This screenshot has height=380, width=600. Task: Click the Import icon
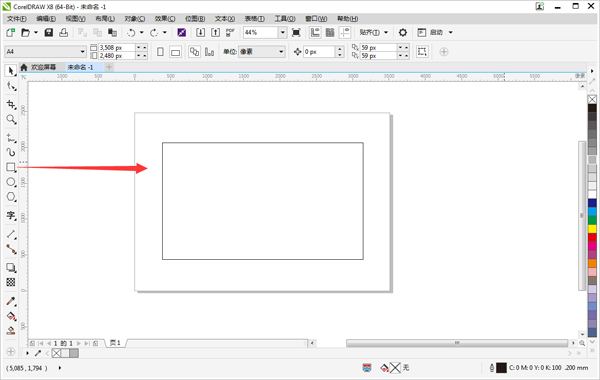click(x=201, y=33)
